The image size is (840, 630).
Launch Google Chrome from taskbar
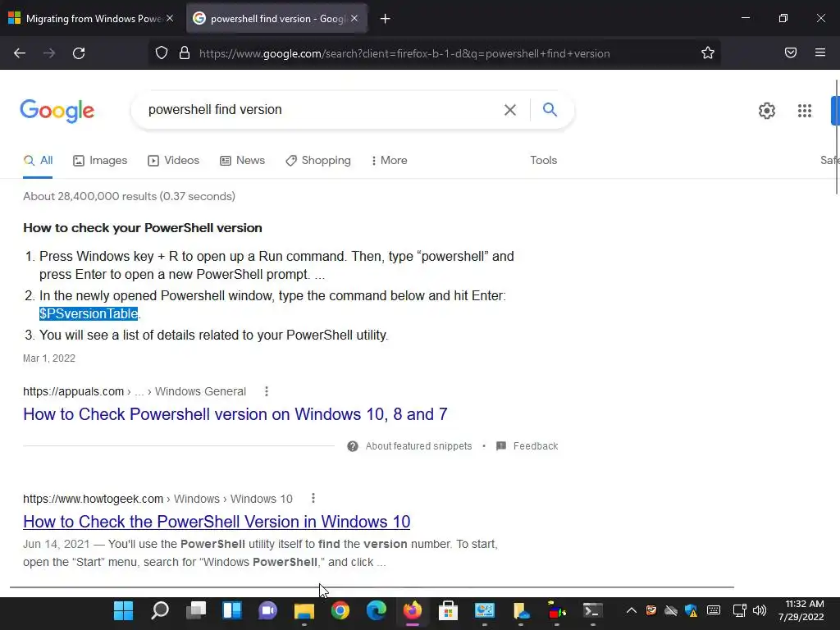pos(340,610)
